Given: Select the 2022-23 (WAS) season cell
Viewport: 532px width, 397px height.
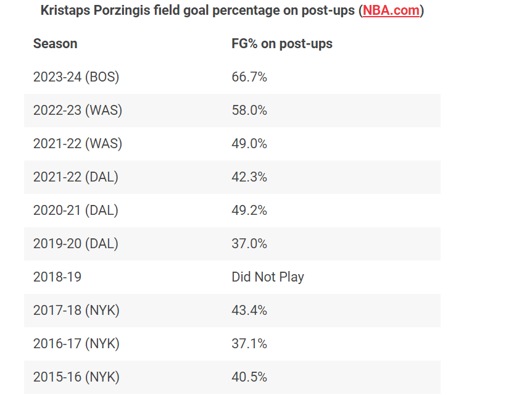Looking at the screenshot, I should 78,111.
